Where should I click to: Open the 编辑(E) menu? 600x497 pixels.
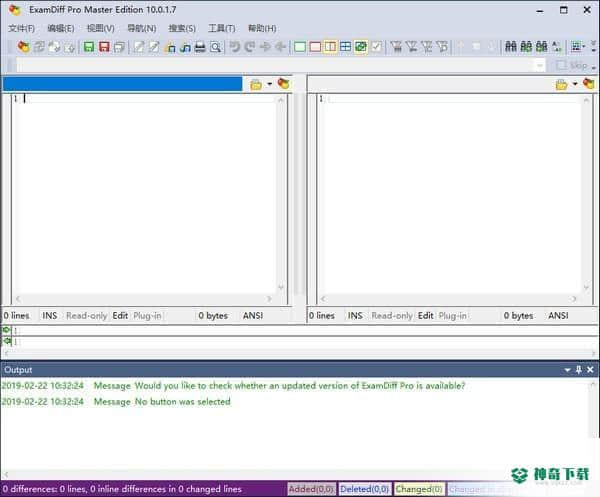click(x=61, y=28)
